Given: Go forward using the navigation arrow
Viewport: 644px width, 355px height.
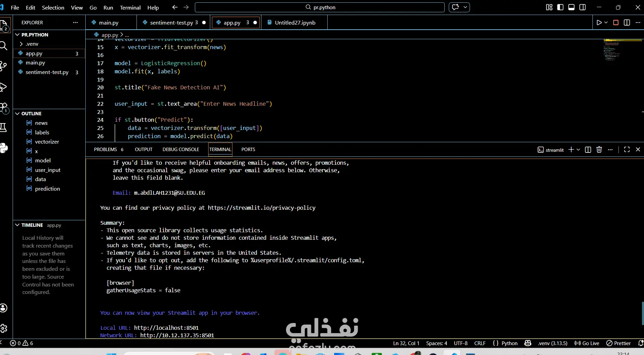Looking at the screenshot, I should [x=186, y=7].
